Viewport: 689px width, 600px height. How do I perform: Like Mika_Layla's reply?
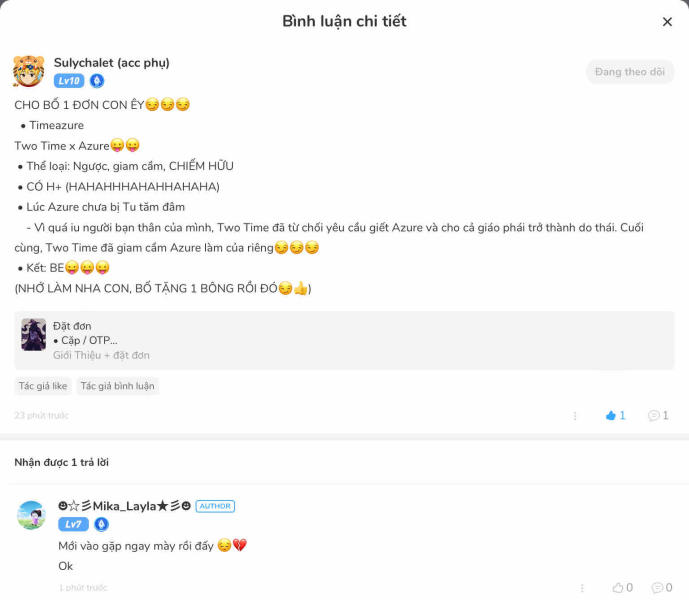[622, 588]
